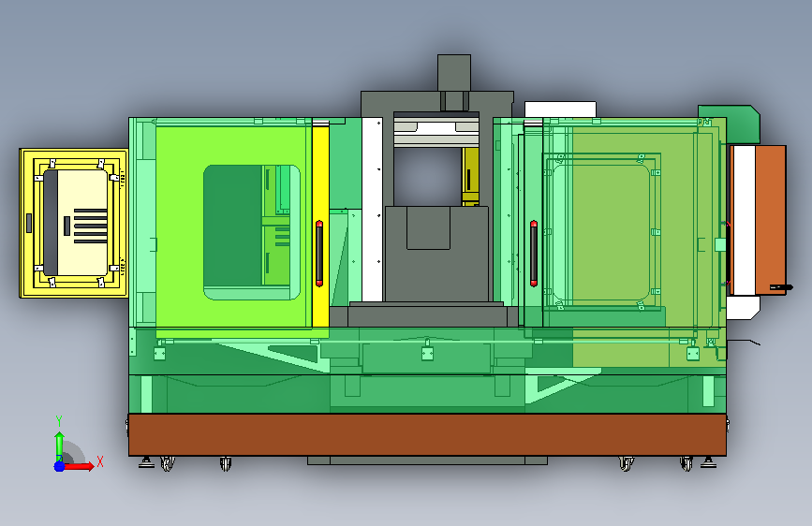812x526 pixels.
Task: Select the red handle on the left door
Action: coord(319,253)
